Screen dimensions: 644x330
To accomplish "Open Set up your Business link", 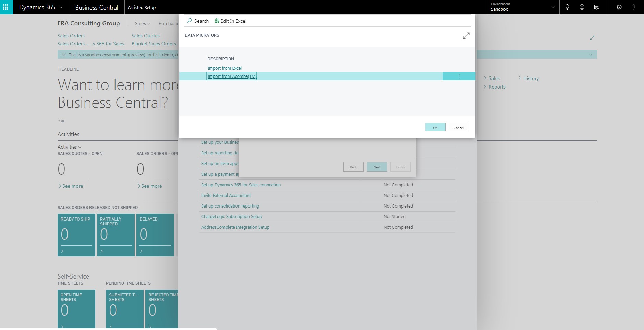I will click(x=219, y=142).
